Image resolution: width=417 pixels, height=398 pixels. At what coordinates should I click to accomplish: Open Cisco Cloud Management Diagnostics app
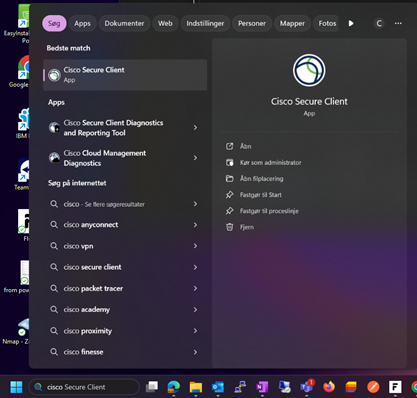(125, 158)
